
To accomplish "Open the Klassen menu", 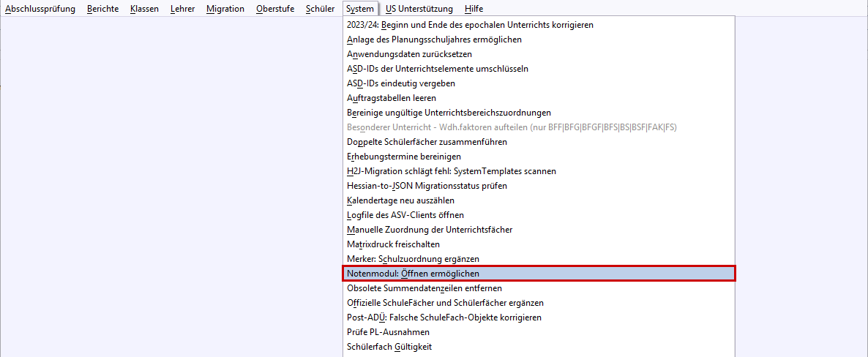I will click(144, 9).
